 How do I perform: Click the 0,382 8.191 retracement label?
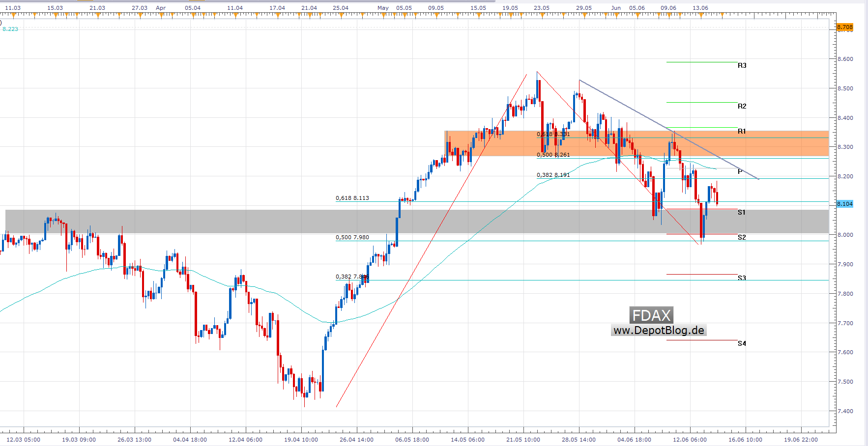click(x=553, y=175)
